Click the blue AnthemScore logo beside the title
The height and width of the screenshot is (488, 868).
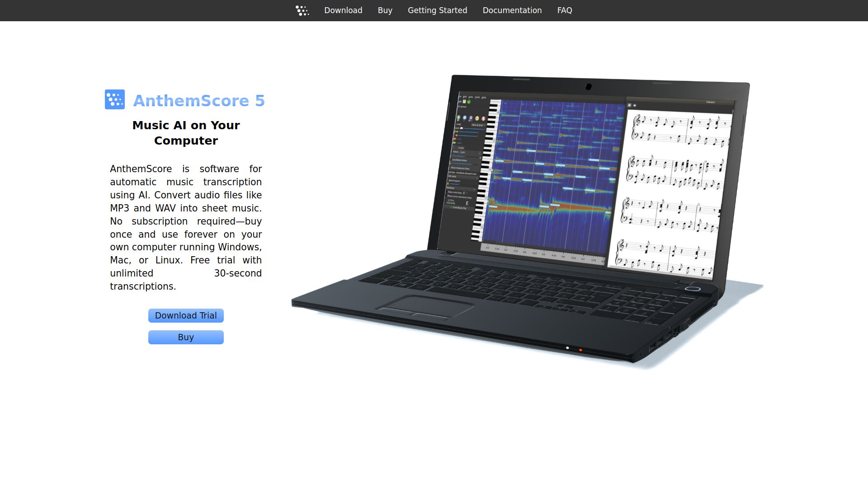pos(115,99)
